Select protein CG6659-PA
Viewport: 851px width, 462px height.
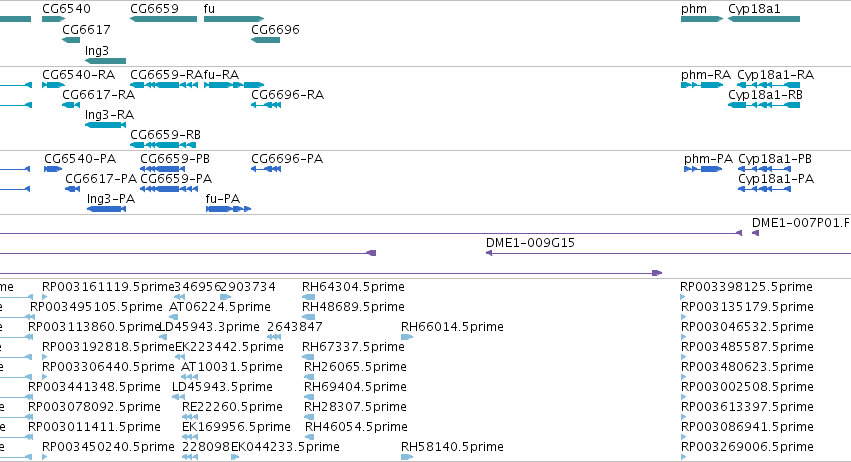[x=176, y=179]
